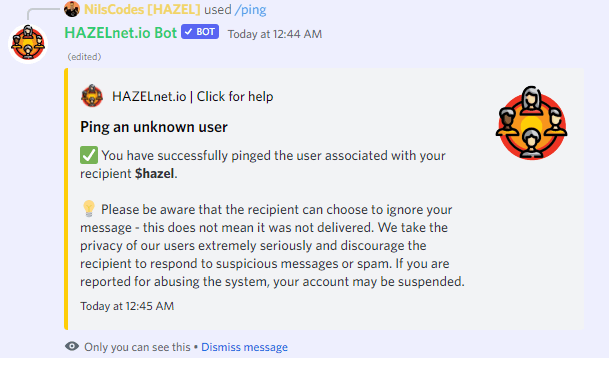609x365 pixels.
Task: Click the (edited) label
Action: coord(84,57)
